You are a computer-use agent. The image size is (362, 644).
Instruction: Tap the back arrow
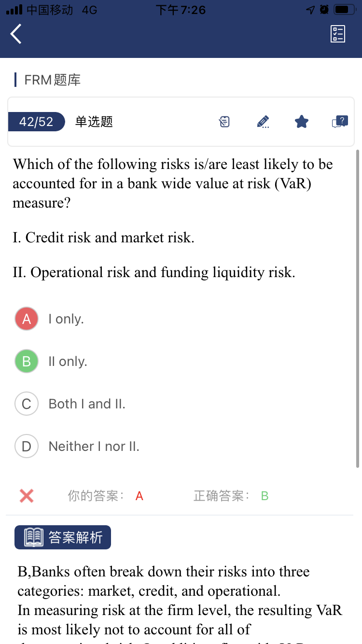click(16, 34)
